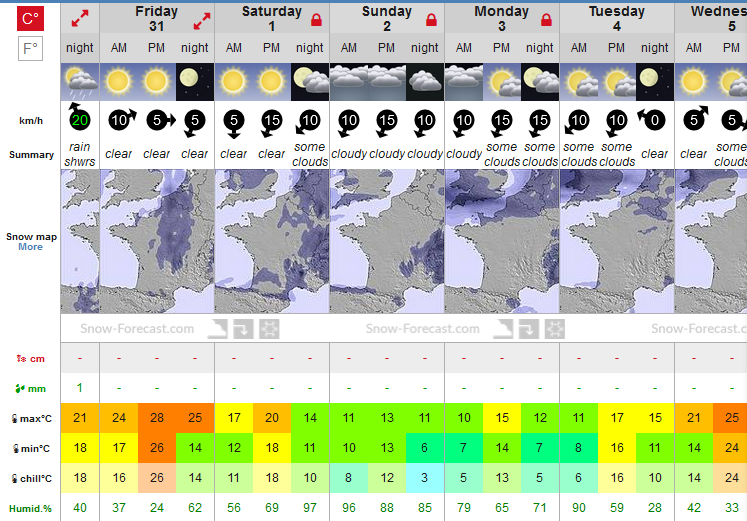
Task: Click the clear moon icon for Tuesday night
Action: click(x=655, y=82)
